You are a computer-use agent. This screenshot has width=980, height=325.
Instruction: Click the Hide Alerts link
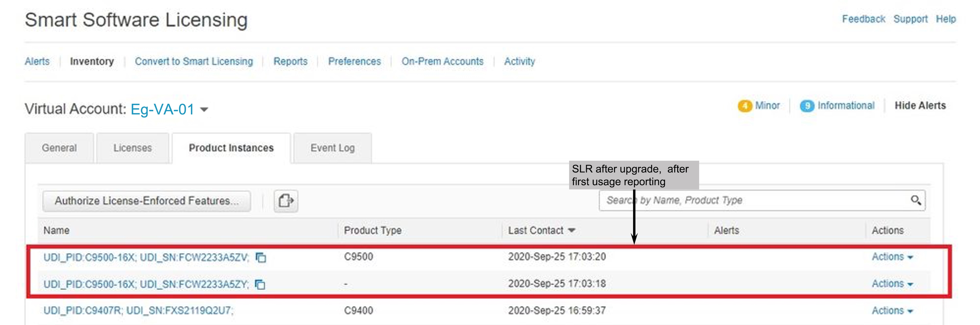tap(920, 106)
